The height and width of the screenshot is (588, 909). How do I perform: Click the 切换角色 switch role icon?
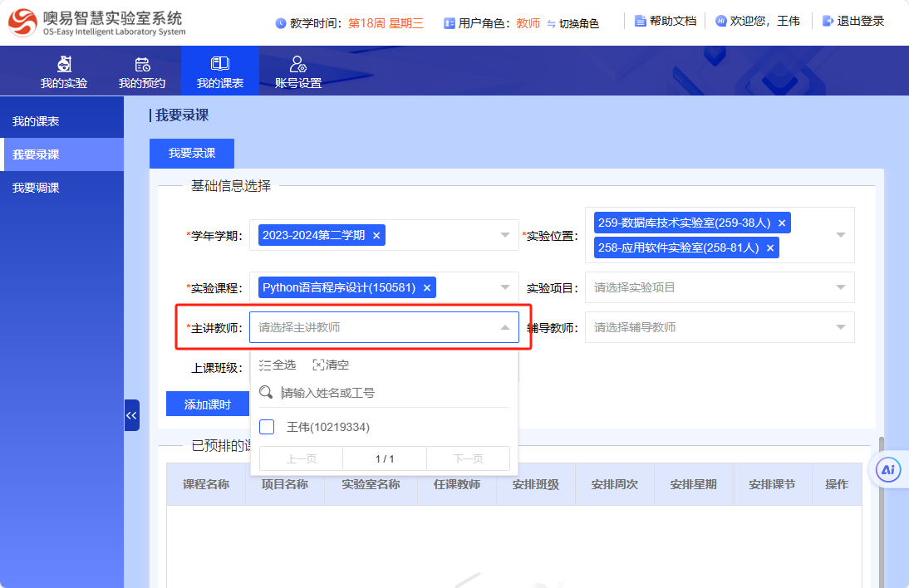pos(551,24)
